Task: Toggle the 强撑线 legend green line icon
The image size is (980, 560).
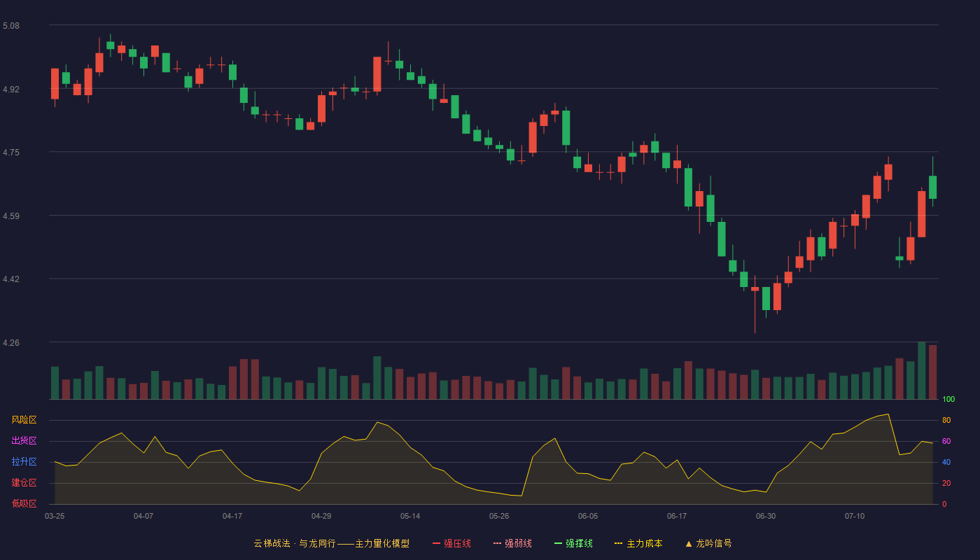Action: [559, 543]
